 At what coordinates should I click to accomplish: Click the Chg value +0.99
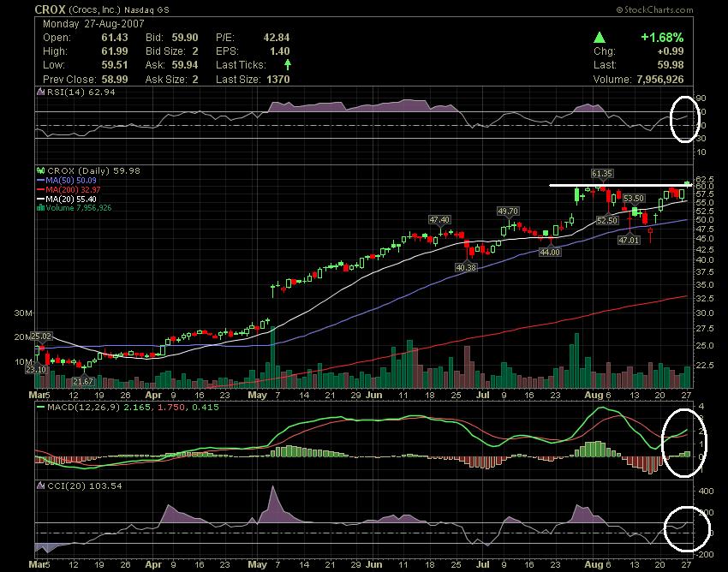(670, 51)
